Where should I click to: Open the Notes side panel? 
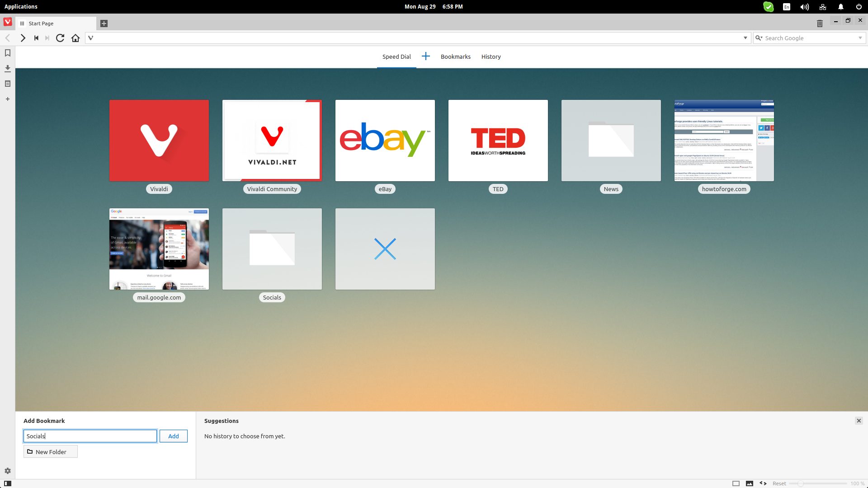[8, 84]
